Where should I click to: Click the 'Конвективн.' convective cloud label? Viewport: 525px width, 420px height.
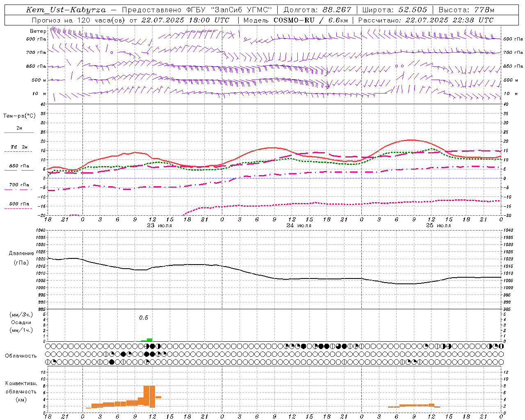[21, 383]
